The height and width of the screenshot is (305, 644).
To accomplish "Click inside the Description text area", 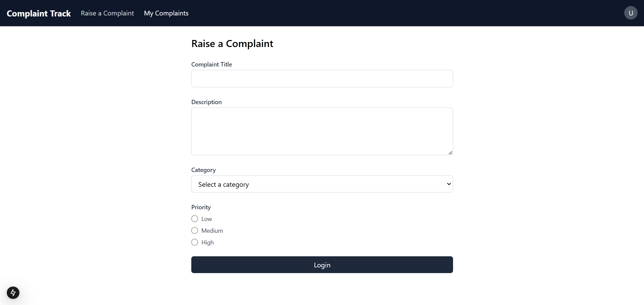I will tap(322, 131).
